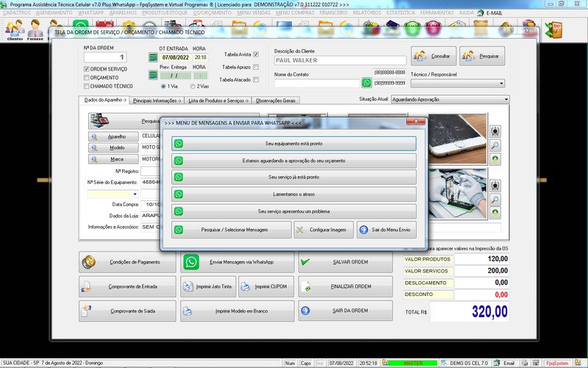The image size is (588, 368).
Task: Uncheck the ORDEM SERVIÇO checkbox
Action: click(x=87, y=68)
